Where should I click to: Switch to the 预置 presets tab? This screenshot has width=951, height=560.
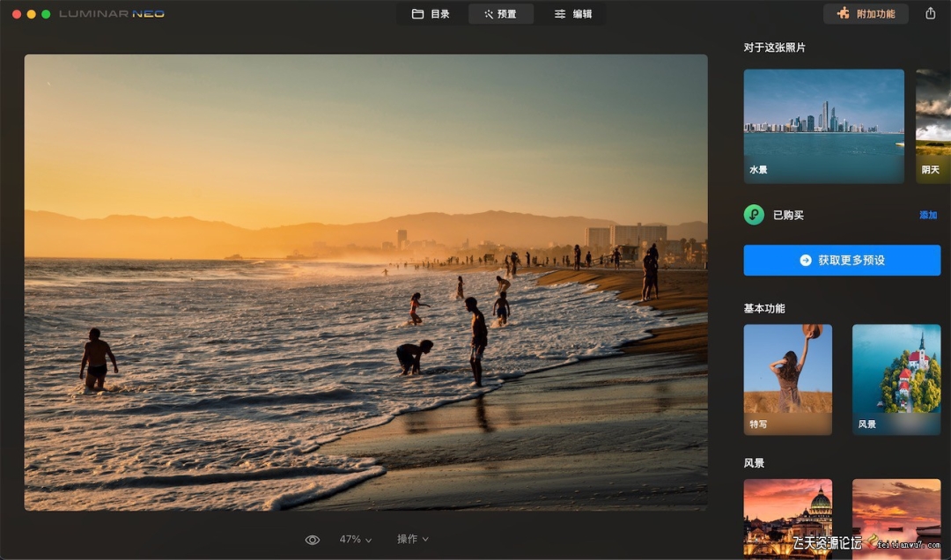tap(500, 14)
